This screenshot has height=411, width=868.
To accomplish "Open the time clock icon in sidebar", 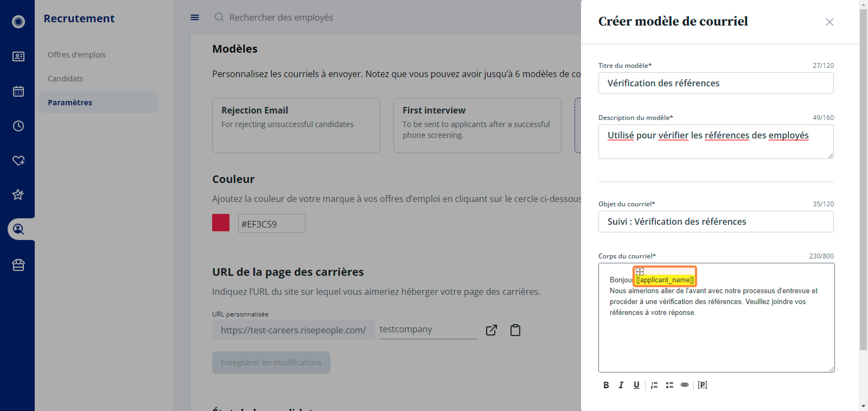I will point(18,126).
